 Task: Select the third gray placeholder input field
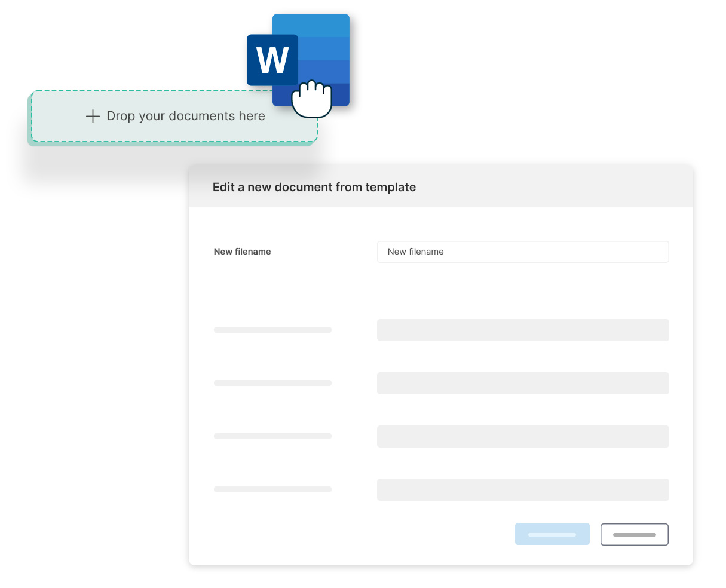click(523, 436)
